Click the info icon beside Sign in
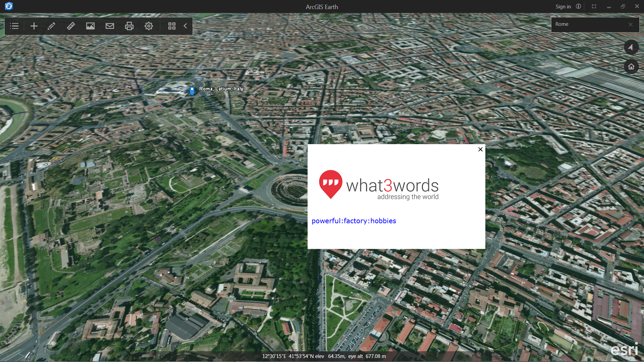The image size is (644, 362). pyautogui.click(x=578, y=6)
